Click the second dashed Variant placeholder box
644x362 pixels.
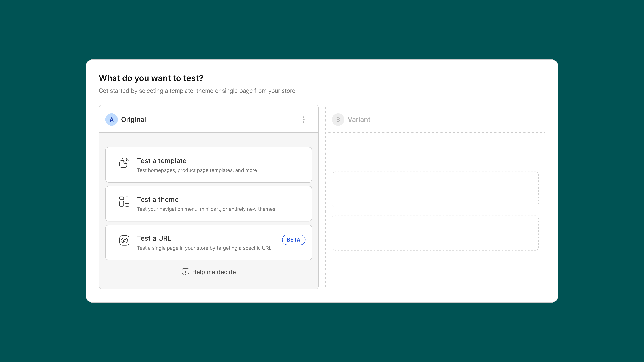[x=435, y=233]
